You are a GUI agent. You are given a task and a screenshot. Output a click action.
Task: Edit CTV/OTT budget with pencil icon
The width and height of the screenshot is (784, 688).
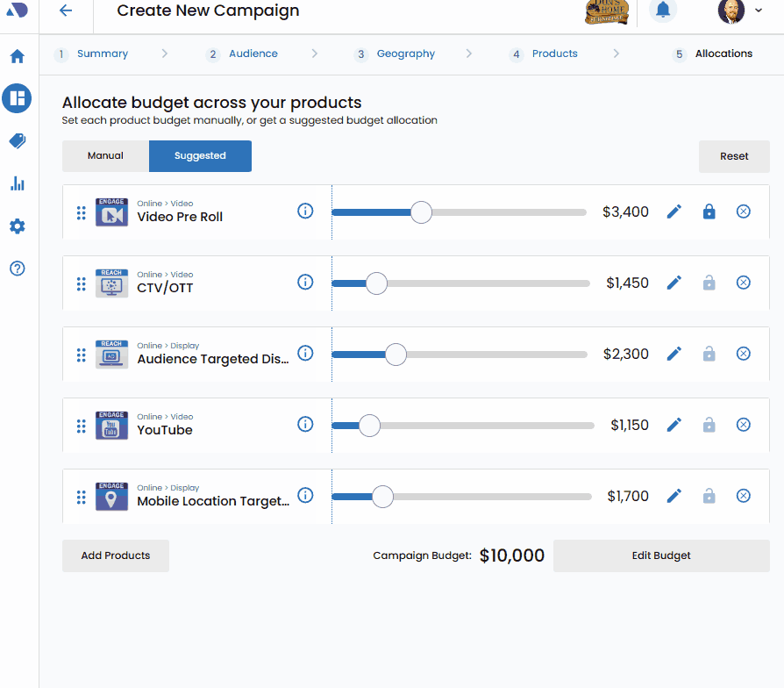coord(674,282)
